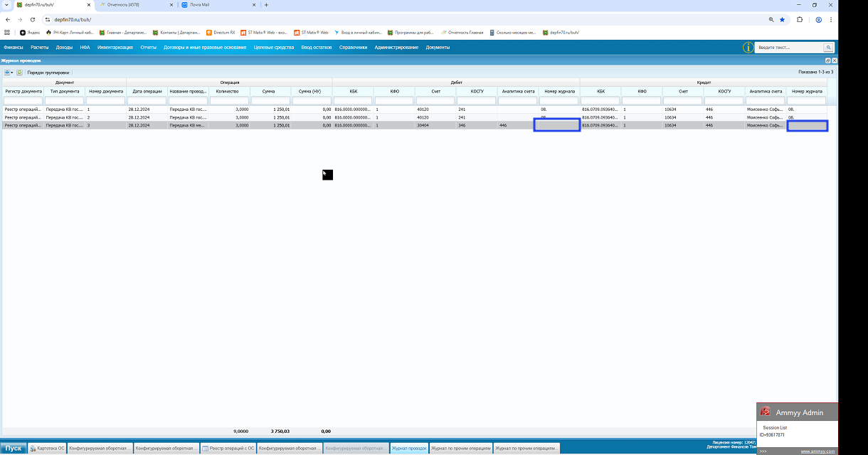868x455 pixels.
Task: Reload the depfin70.ru page
Action: 32,19
